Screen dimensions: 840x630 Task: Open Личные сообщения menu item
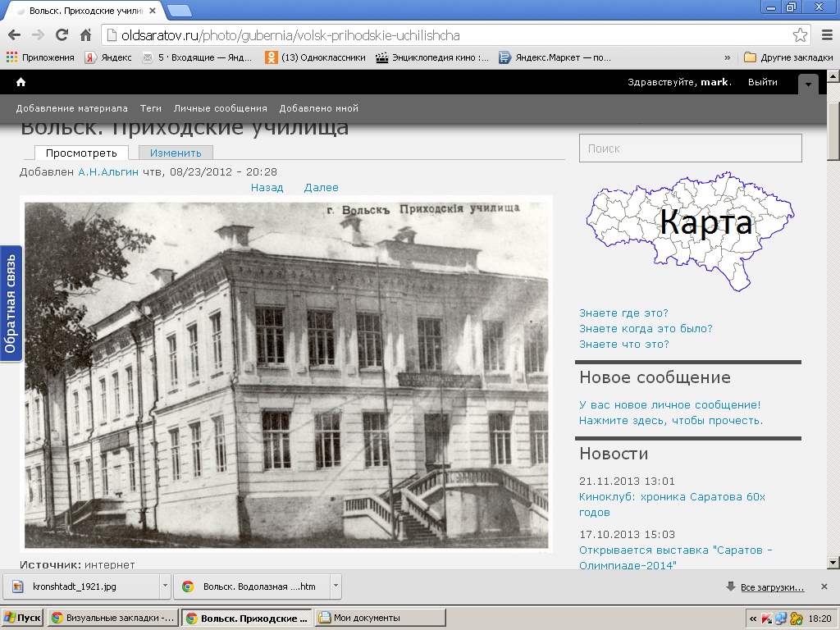point(220,108)
